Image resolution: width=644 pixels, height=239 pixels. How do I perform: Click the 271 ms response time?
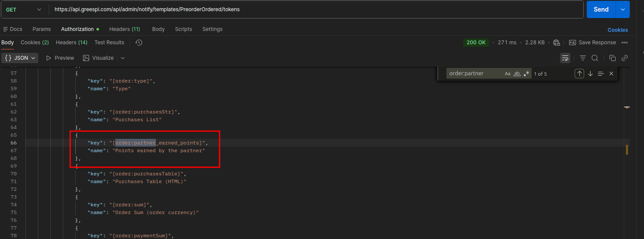pyautogui.click(x=507, y=43)
